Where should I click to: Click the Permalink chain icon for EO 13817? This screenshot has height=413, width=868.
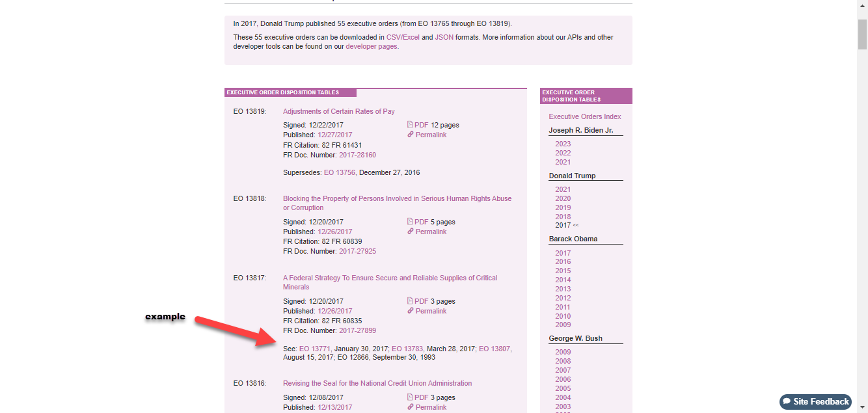click(411, 311)
